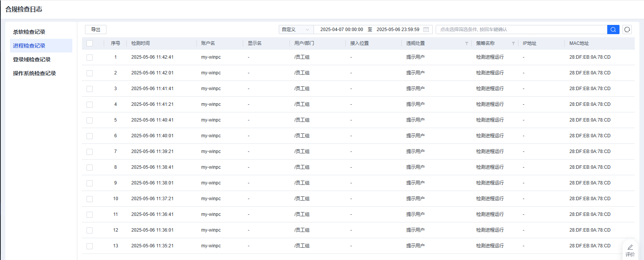Image resolution: width=644 pixels, height=260 pixels.
Task: Expand the 自定义 time range dropdown
Action: [x=296, y=30]
